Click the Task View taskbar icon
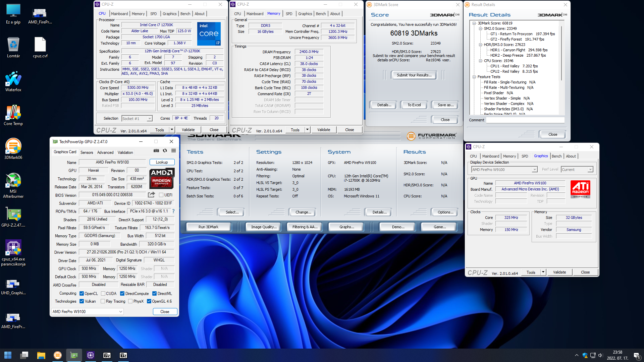This screenshot has width=644, height=362. [24, 355]
